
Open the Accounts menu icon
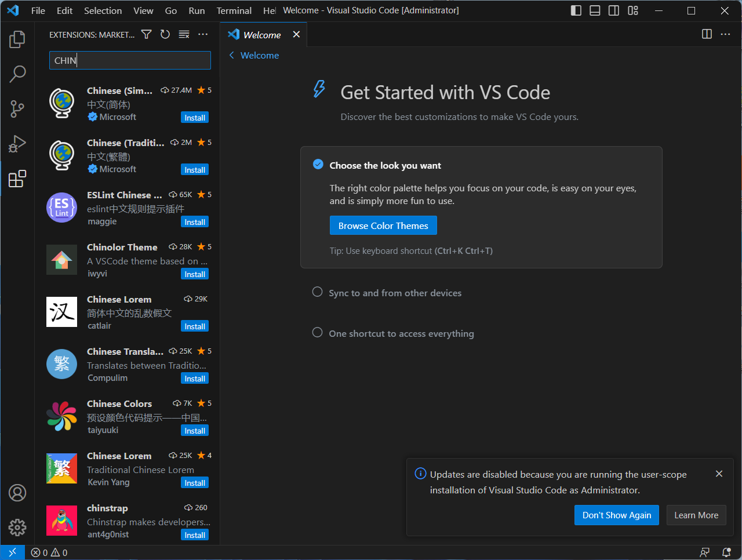pyautogui.click(x=17, y=493)
